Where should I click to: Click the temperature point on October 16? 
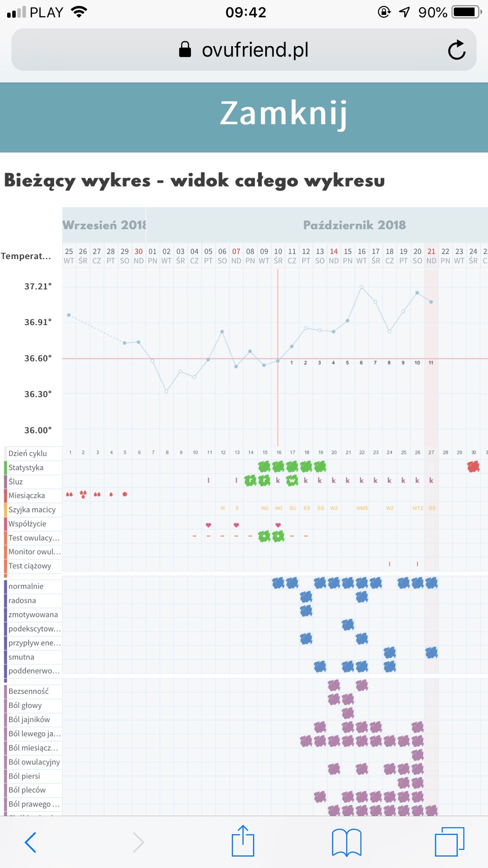coord(361,287)
